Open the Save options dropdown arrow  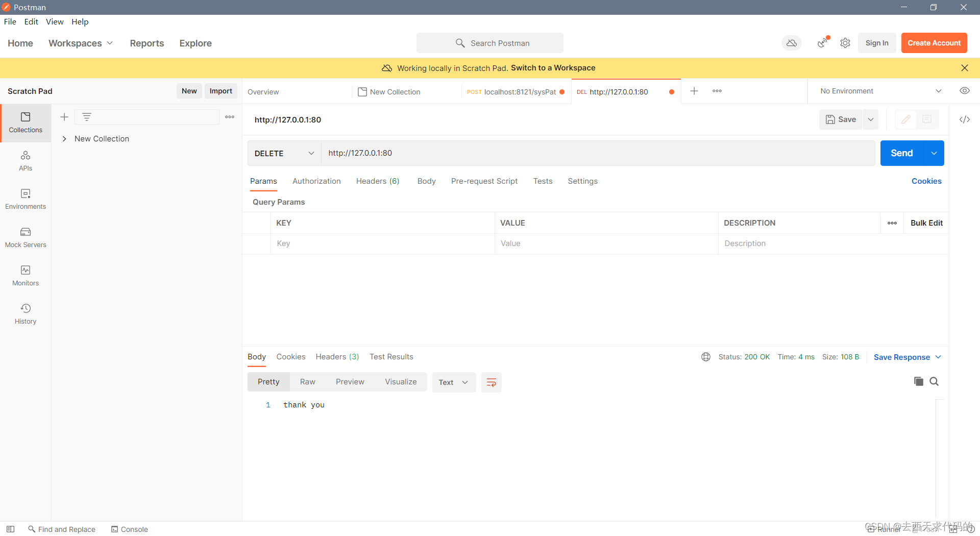click(871, 119)
